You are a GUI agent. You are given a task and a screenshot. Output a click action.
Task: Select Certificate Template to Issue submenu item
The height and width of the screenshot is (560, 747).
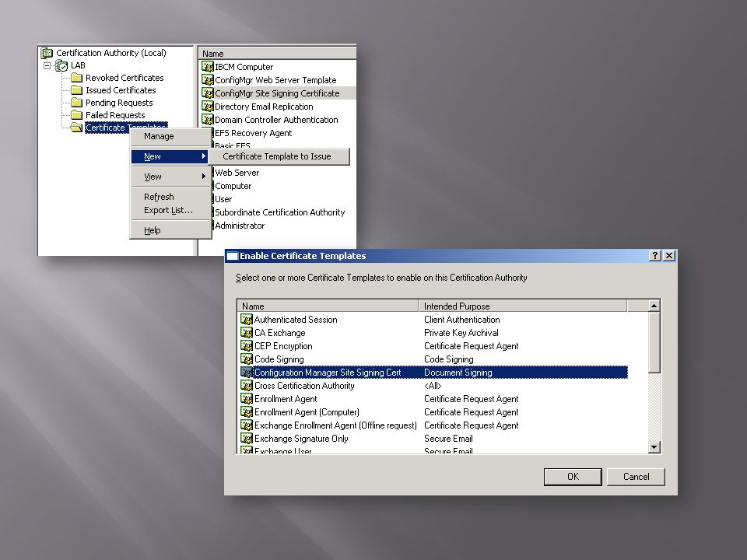(279, 156)
